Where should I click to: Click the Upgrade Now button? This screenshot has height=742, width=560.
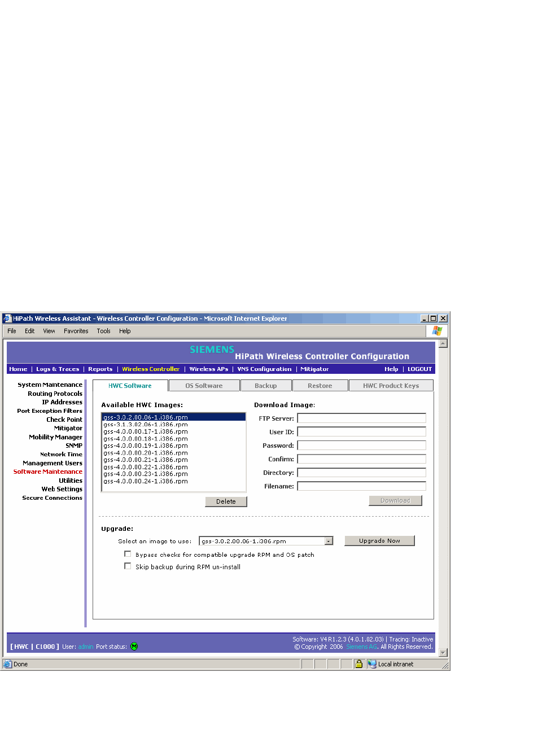click(379, 540)
